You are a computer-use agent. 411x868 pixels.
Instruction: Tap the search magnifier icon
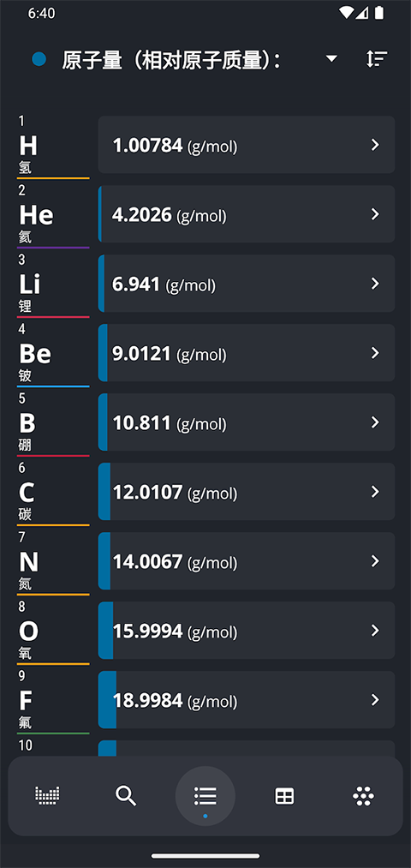point(126,795)
